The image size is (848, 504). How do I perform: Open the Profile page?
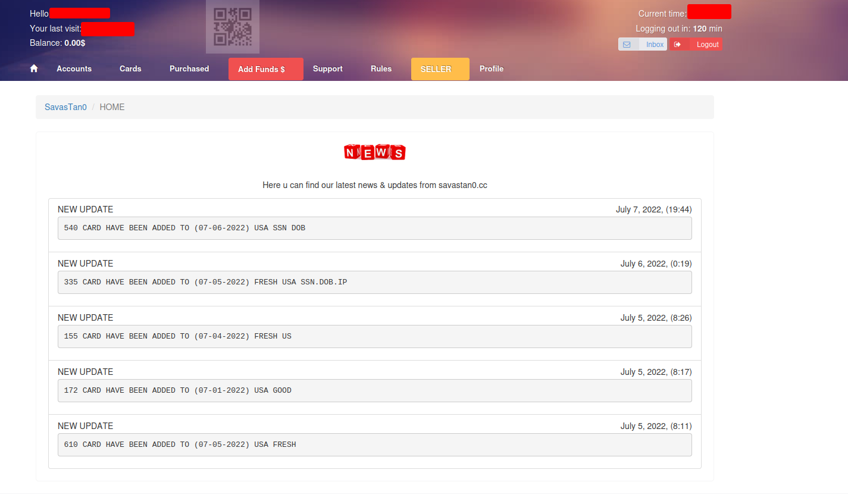[492, 69]
